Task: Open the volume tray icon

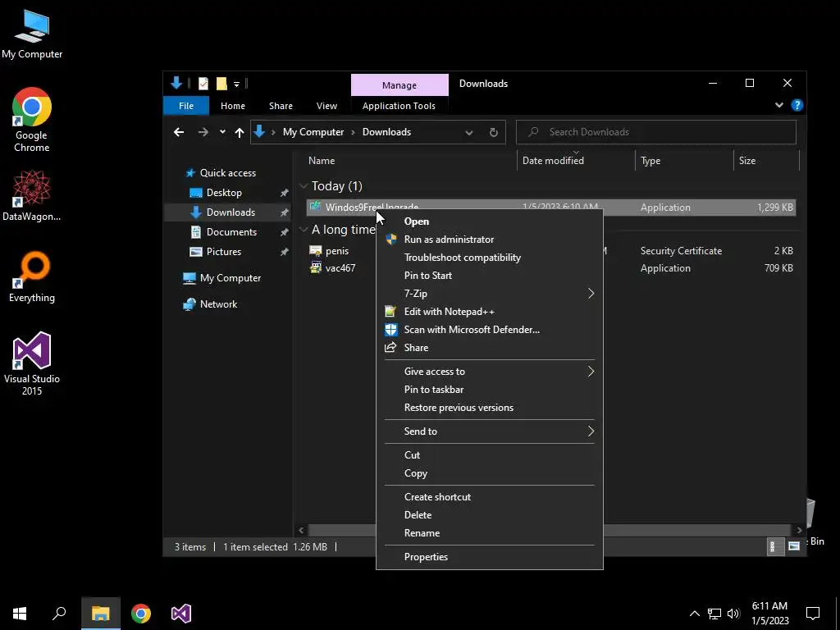Action: point(733,614)
